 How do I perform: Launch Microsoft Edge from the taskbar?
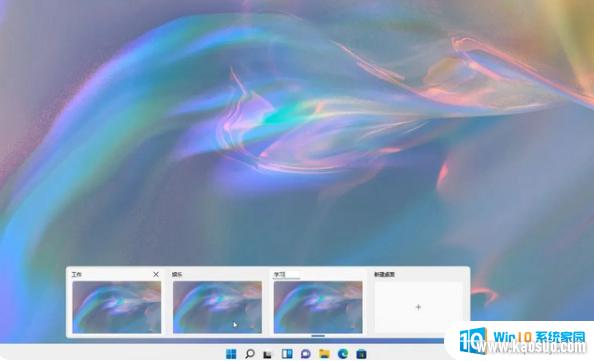coord(343,354)
